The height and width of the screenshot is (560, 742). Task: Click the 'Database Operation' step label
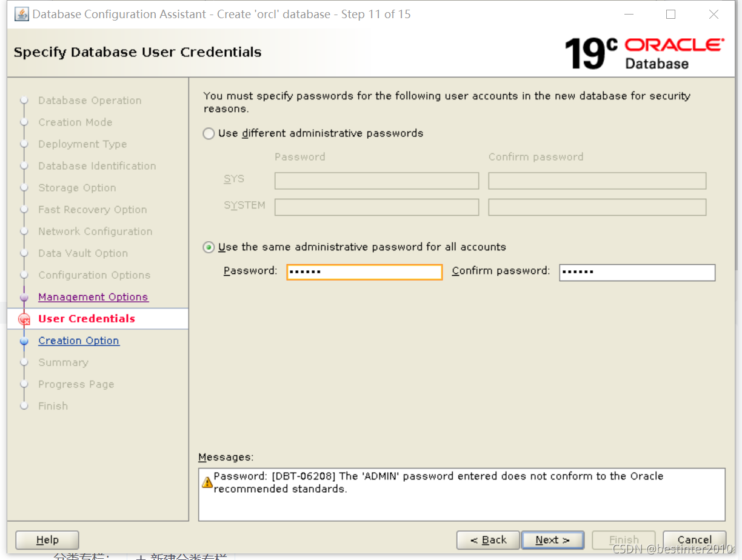(90, 101)
